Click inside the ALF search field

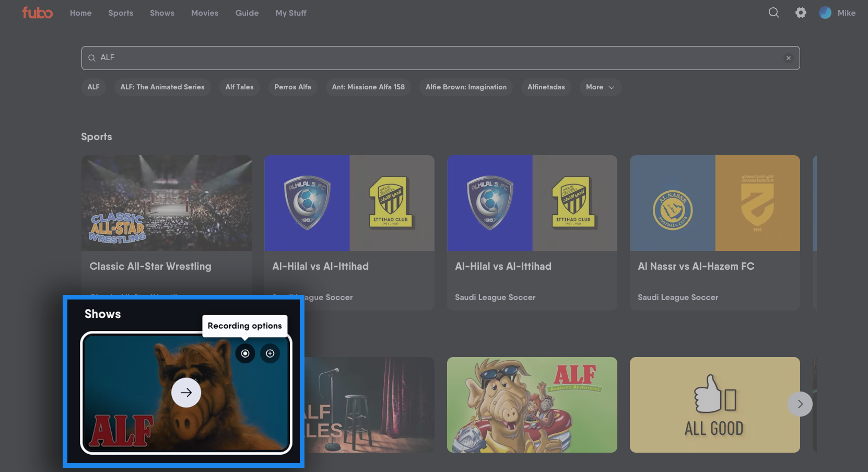coord(440,58)
